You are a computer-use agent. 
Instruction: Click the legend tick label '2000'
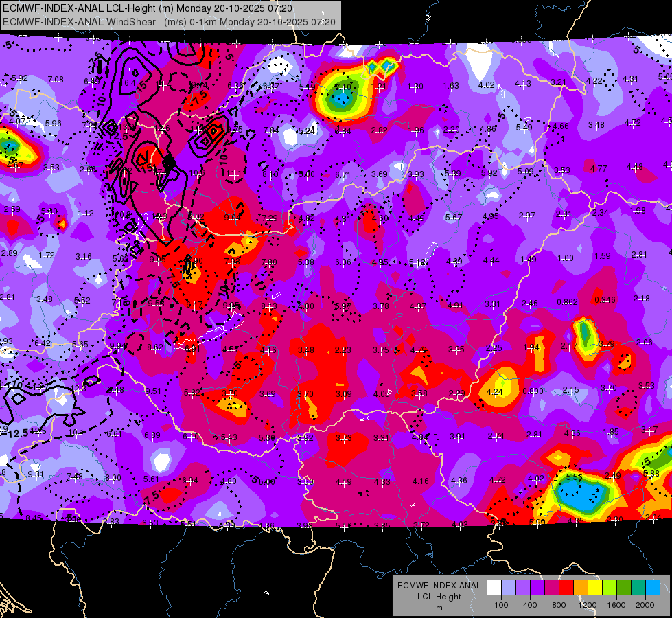coord(645,605)
